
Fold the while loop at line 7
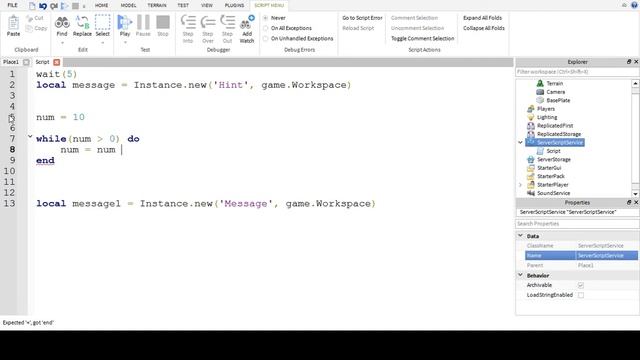tap(30, 137)
